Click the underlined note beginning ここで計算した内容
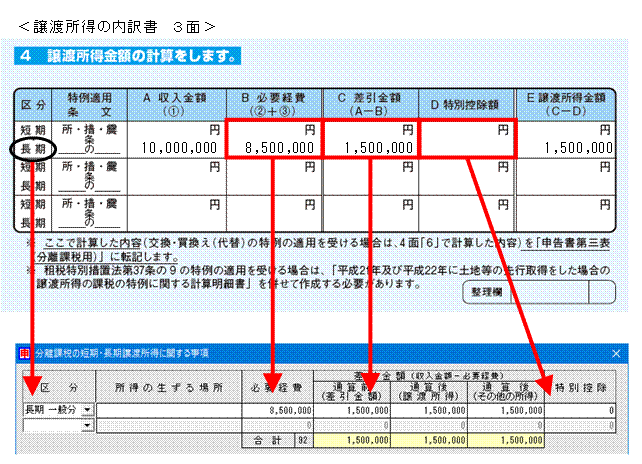The image size is (642, 464). coord(323,250)
